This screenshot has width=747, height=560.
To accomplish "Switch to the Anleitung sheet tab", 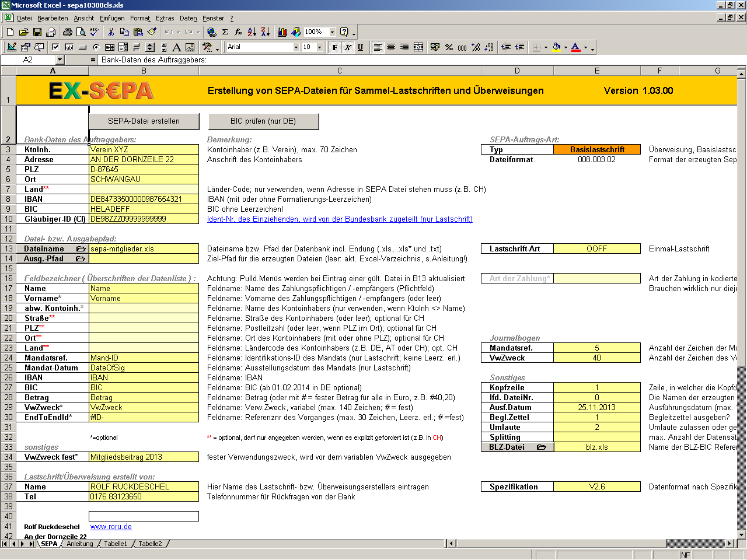I will point(81,543).
